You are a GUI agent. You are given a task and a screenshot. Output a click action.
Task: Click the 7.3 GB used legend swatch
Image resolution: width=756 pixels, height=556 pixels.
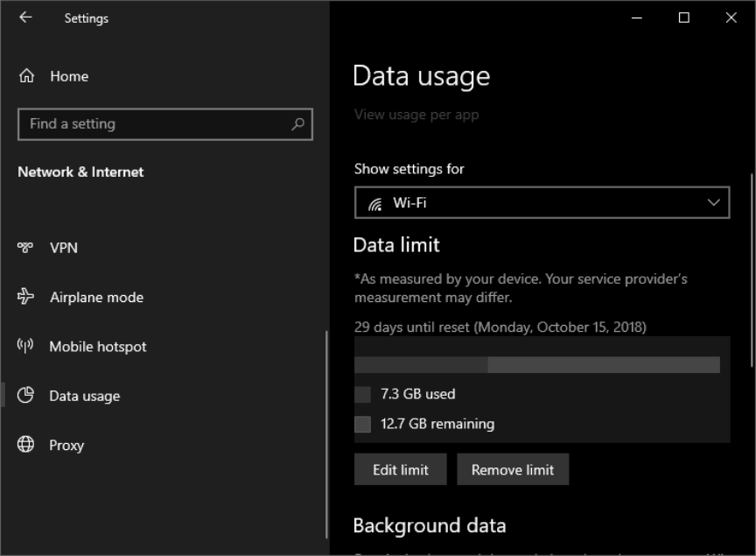click(x=362, y=395)
